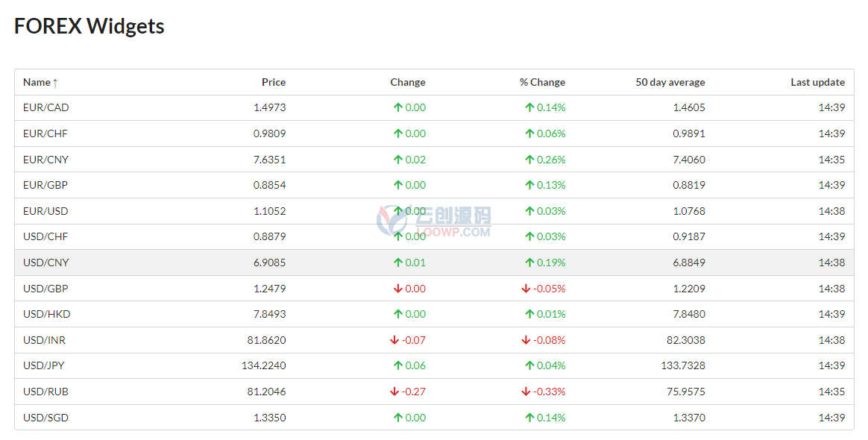
Task: Sort by the Change column header
Action: [x=407, y=83]
